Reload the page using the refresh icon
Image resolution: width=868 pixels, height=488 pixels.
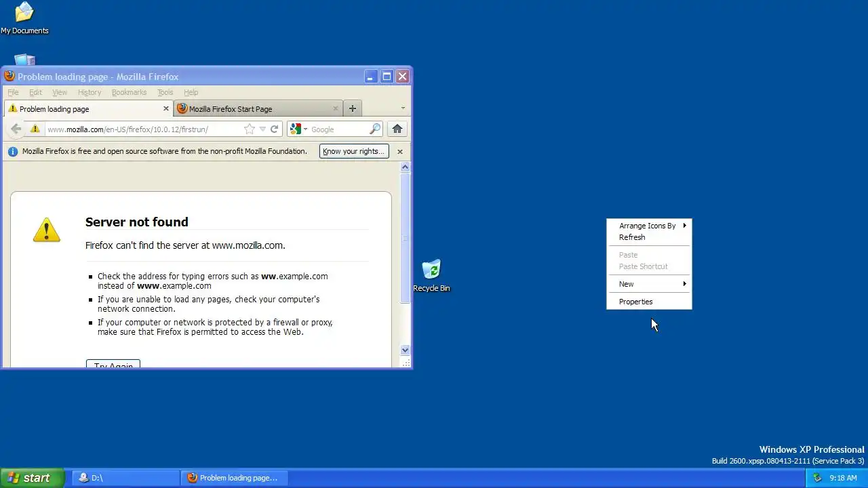274,129
